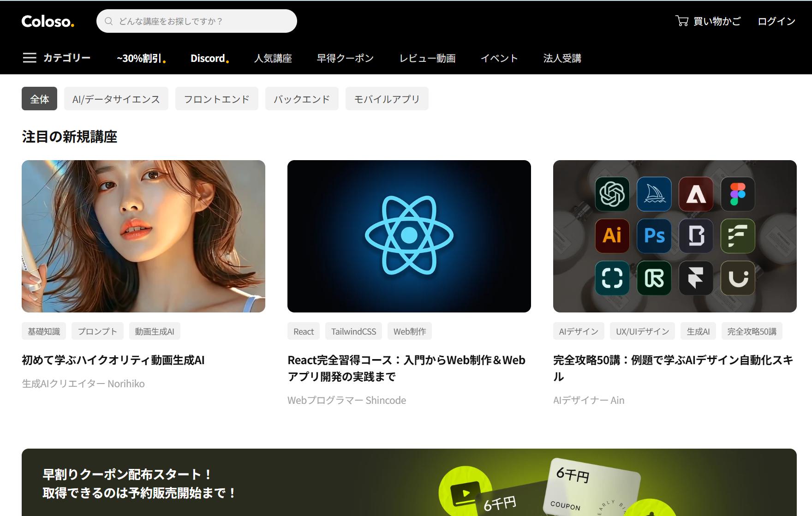
Task: Select the バックエンド filter tab
Action: pyautogui.click(x=302, y=99)
